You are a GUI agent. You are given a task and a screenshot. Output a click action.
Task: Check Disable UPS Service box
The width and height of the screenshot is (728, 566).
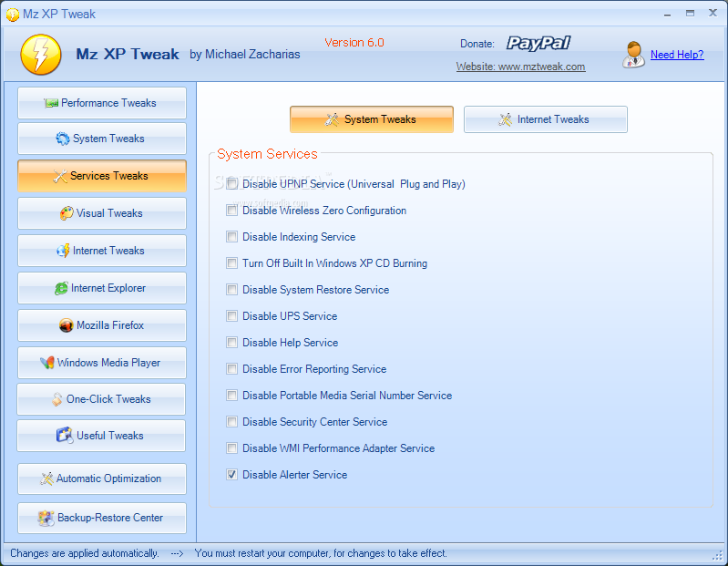(x=231, y=316)
